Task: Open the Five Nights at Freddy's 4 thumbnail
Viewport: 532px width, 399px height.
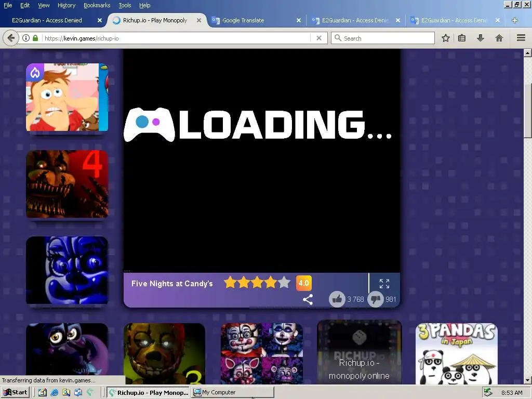Action: pos(67,184)
